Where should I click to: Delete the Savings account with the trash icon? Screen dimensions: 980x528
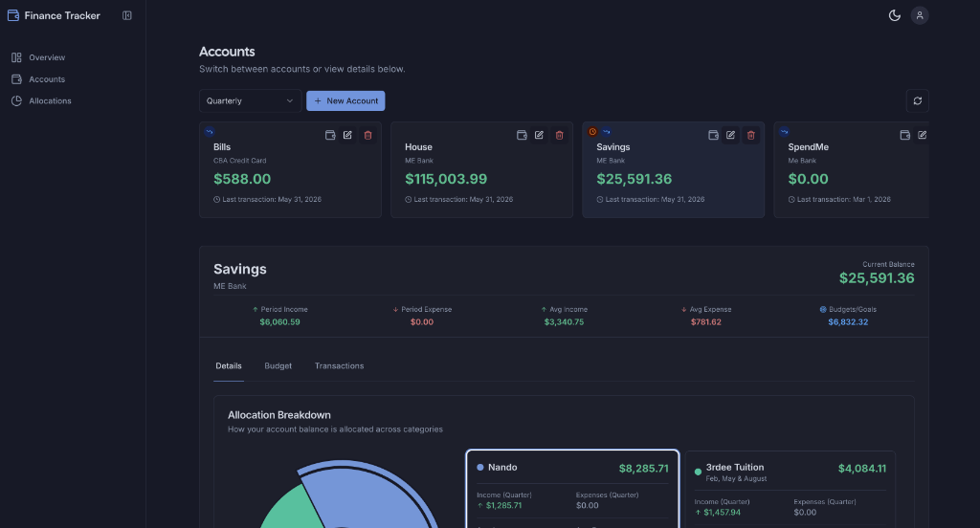(x=751, y=135)
